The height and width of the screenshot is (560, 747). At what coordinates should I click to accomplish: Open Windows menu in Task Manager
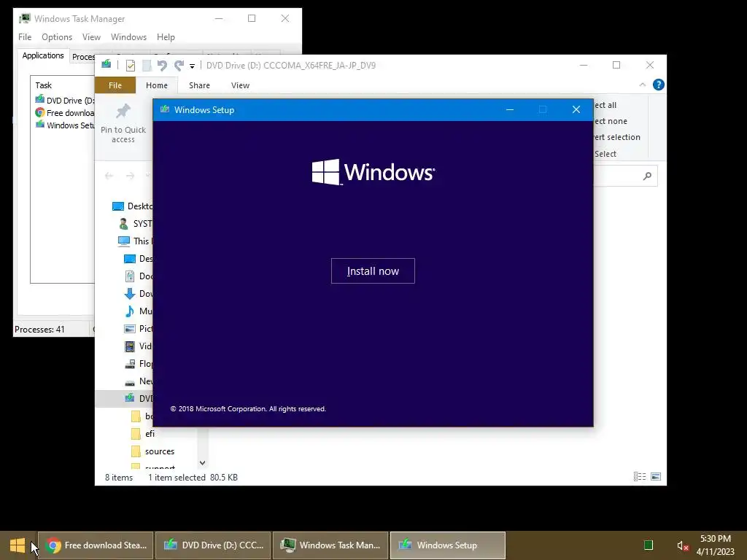128,37
